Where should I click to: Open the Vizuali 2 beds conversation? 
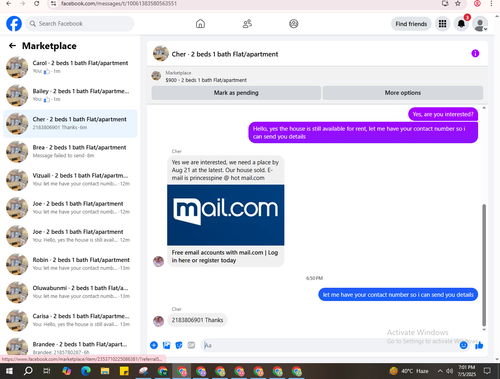pos(70,179)
